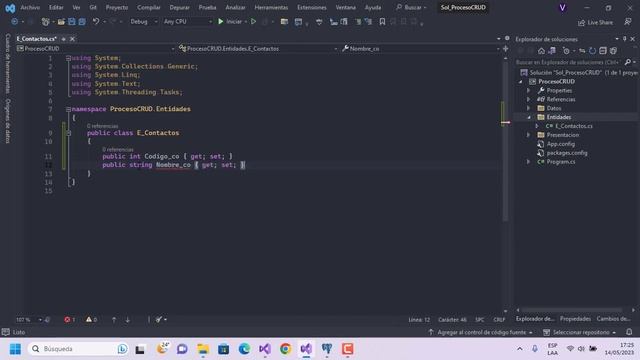Screen dimensions: 640x360
Task: Collapse the E_Contactos class outlining block
Action: coord(68,133)
